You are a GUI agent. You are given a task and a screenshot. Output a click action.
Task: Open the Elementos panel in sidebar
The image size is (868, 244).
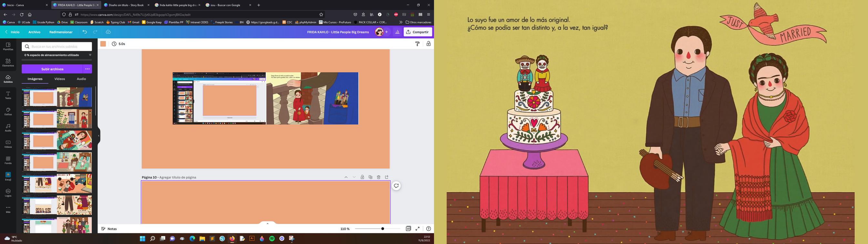click(x=8, y=63)
